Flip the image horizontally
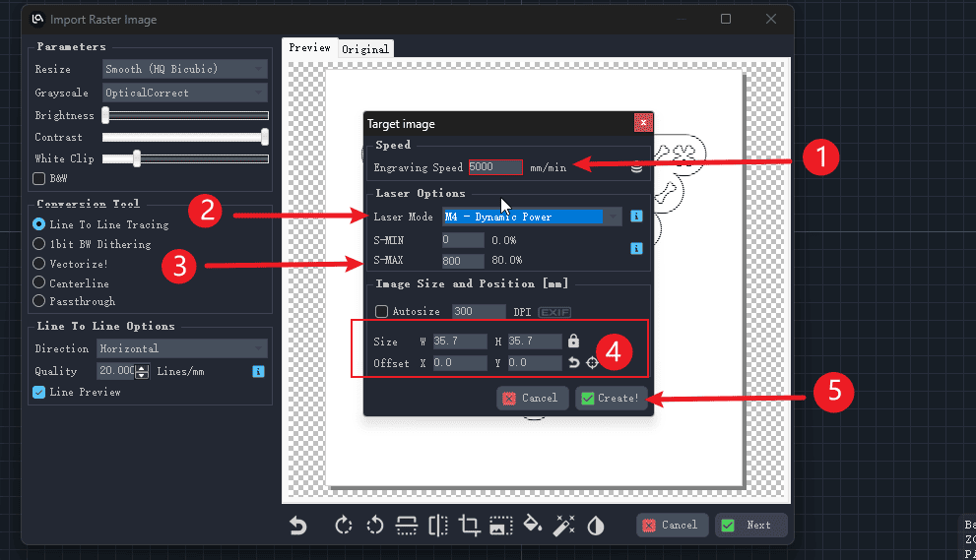This screenshot has height=560, width=976. [x=438, y=526]
